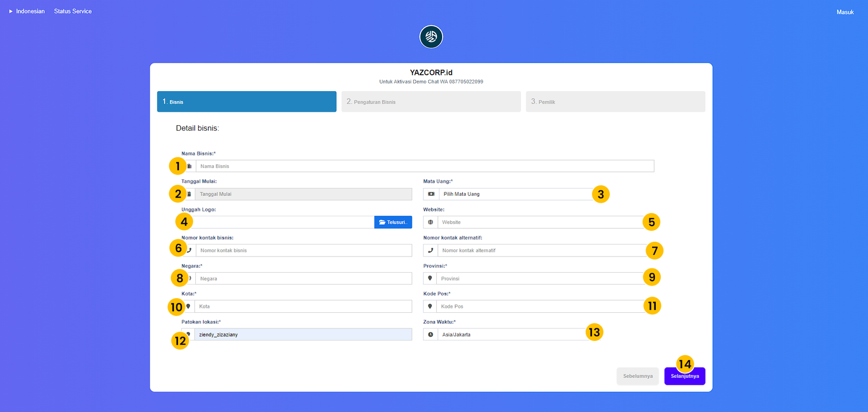Image resolution: width=868 pixels, height=412 pixels.
Task: Click the clock icon beside Asia/Jakarta
Action: coord(430,334)
